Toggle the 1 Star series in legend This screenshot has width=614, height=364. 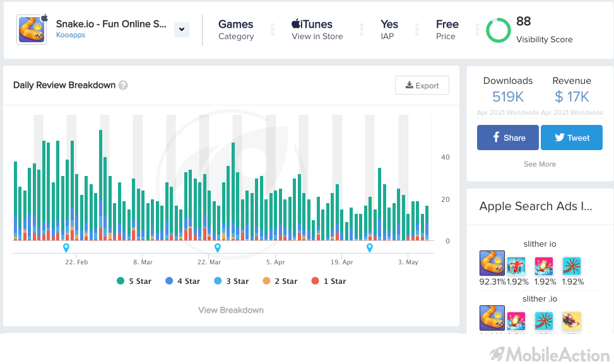coord(329,281)
